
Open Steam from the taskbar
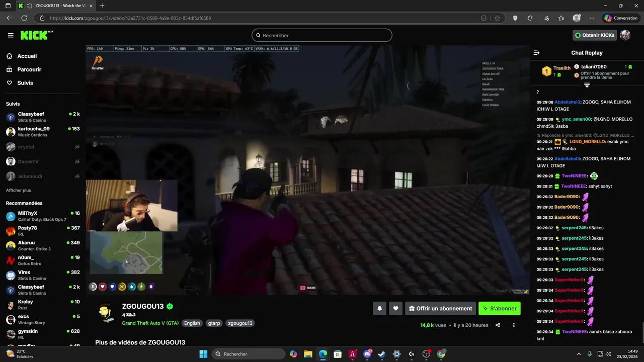(382, 354)
